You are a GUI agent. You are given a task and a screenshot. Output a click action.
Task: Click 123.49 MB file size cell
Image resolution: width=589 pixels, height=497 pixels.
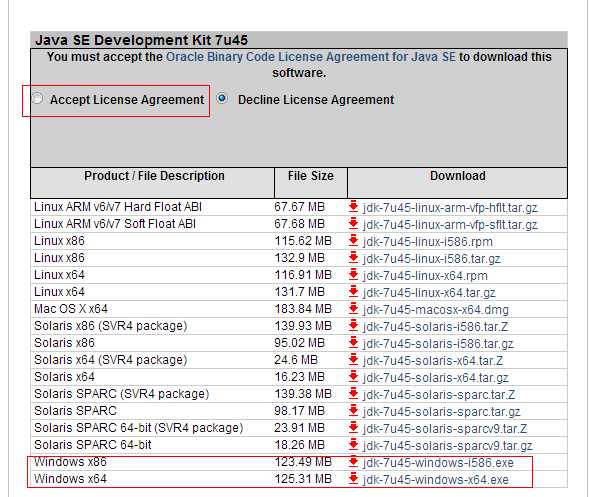tap(303, 462)
